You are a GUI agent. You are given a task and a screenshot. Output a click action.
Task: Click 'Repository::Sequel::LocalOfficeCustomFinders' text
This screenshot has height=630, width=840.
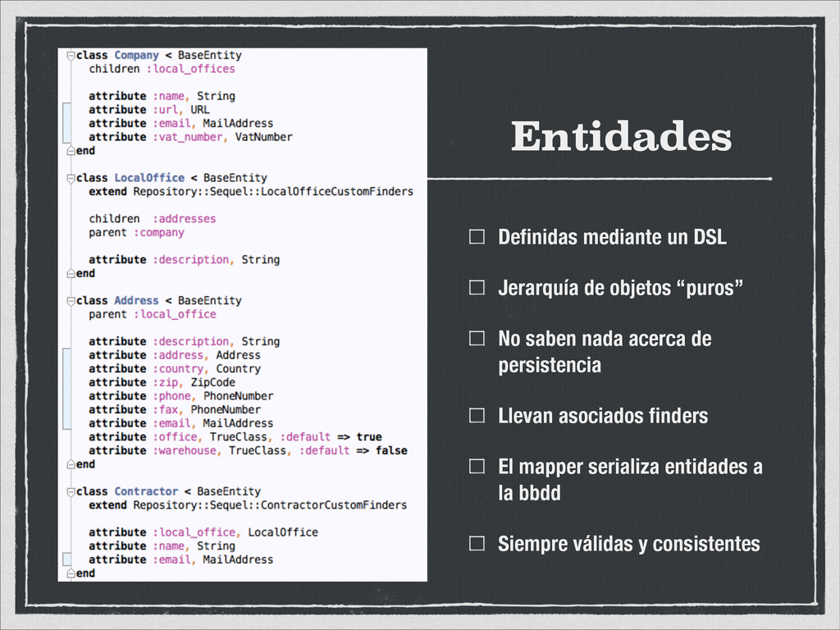pos(273,192)
